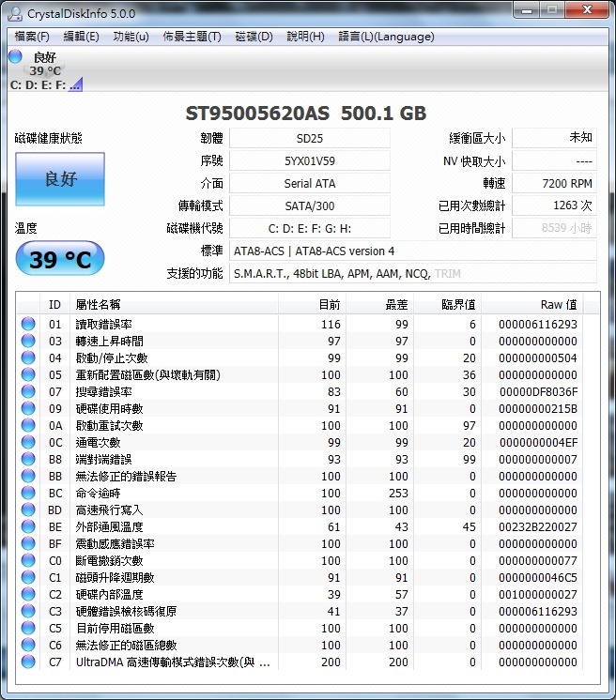The height and width of the screenshot is (700, 616).
Task: Open the 磁碟(D) menu
Action: [x=254, y=37]
